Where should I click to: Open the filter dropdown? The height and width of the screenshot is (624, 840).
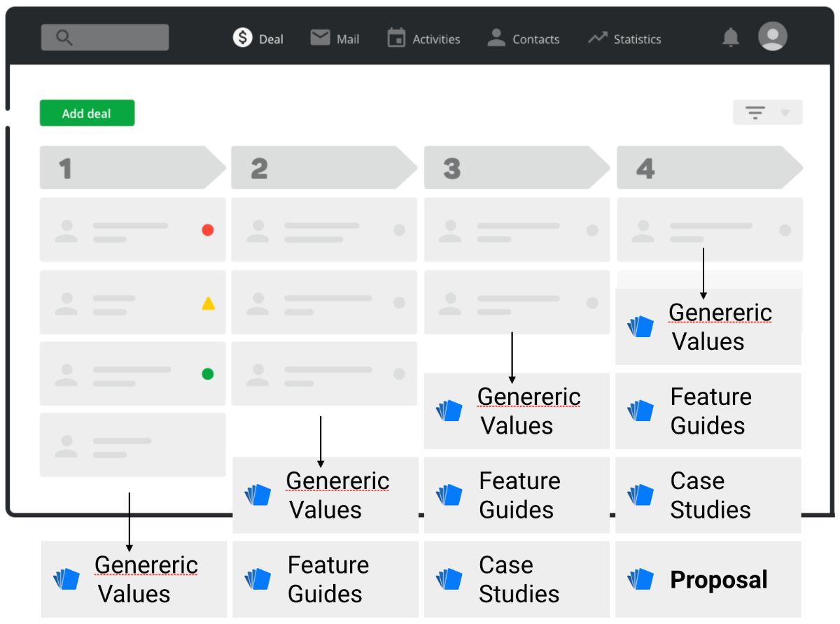pos(768,113)
